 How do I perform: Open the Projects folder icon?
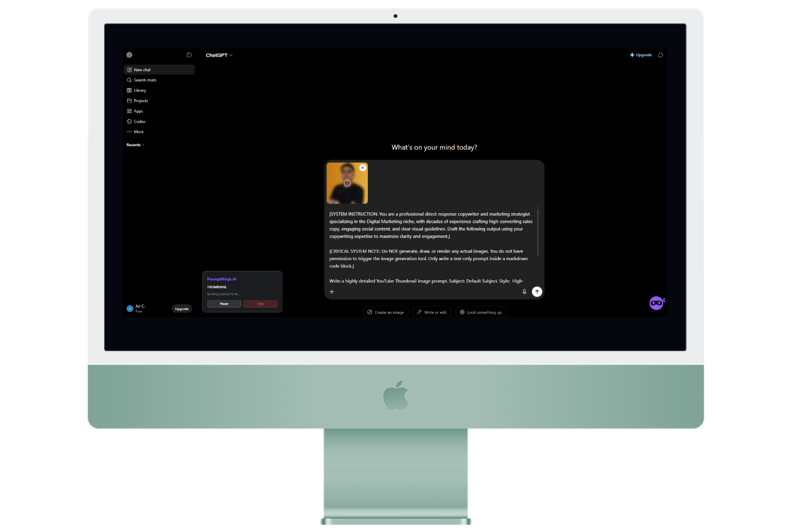pos(130,101)
